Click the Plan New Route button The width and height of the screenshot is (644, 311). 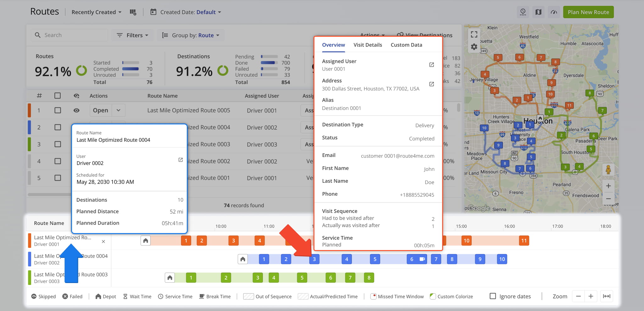[588, 12]
